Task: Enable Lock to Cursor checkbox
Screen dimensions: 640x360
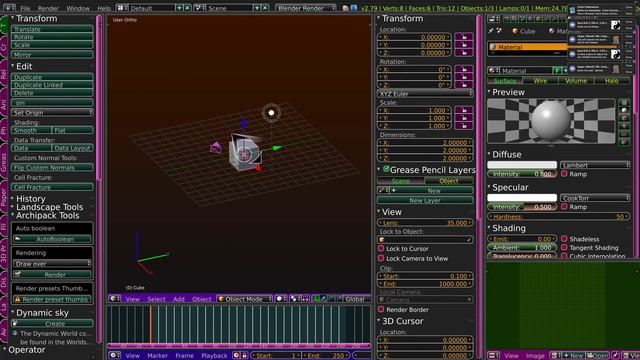Action: [x=381, y=248]
